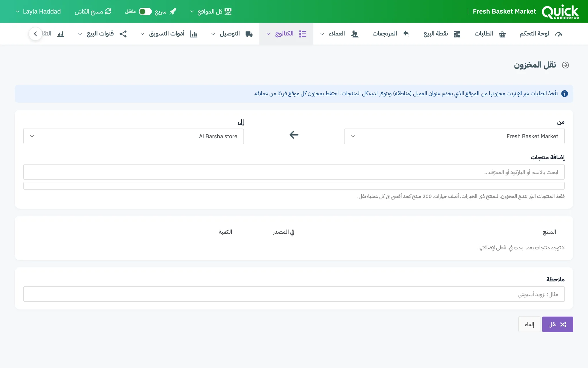Screen dimensions: 588x368
Task: Click the back circle arrow beside page title
Action: coord(566,65)
